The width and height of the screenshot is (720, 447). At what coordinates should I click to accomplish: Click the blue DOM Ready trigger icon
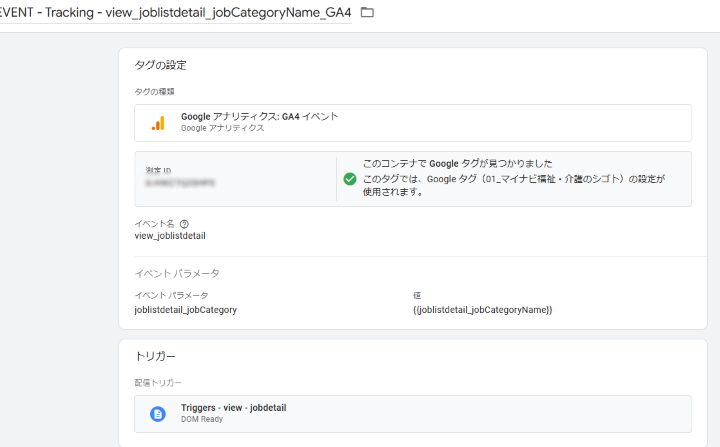pos(158,414)
